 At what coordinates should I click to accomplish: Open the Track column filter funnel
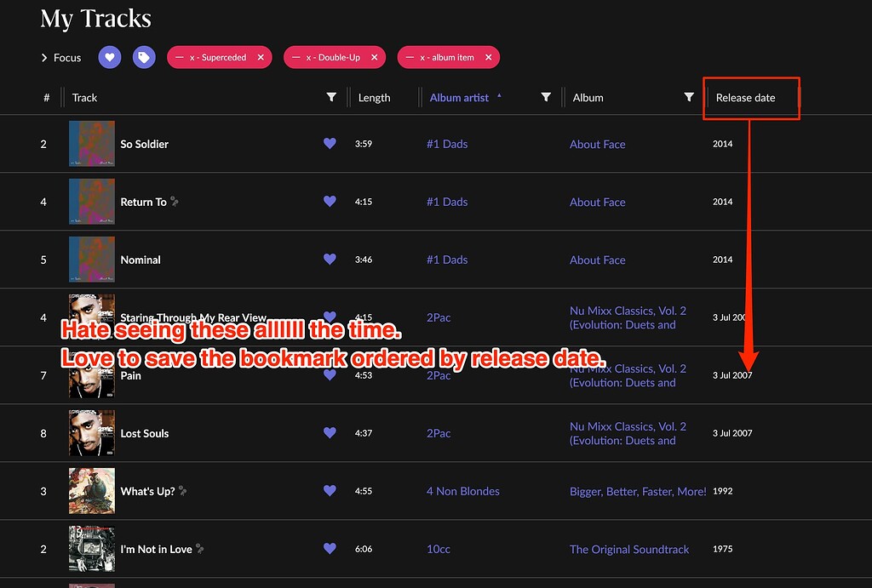pyautogui.click(x=331, y=97)
